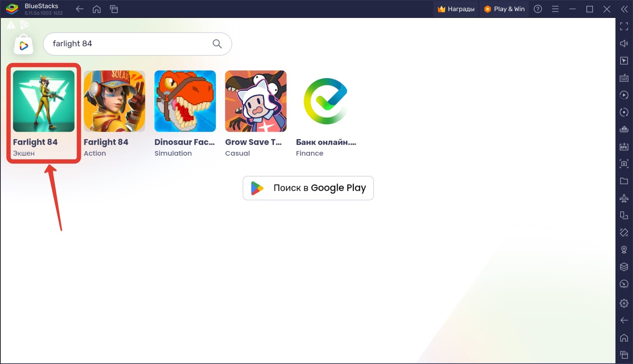The height and width of the screenshot is (364, 633).
Task: Take a screenshot with the capture icon
Action: (x=624, y=164)
